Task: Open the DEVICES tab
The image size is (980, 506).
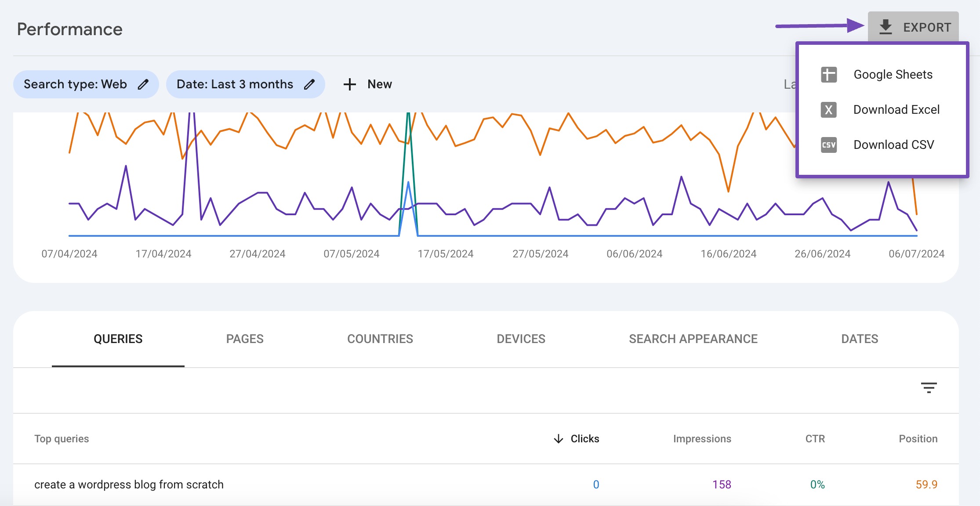Action: (x=521, y=339)
